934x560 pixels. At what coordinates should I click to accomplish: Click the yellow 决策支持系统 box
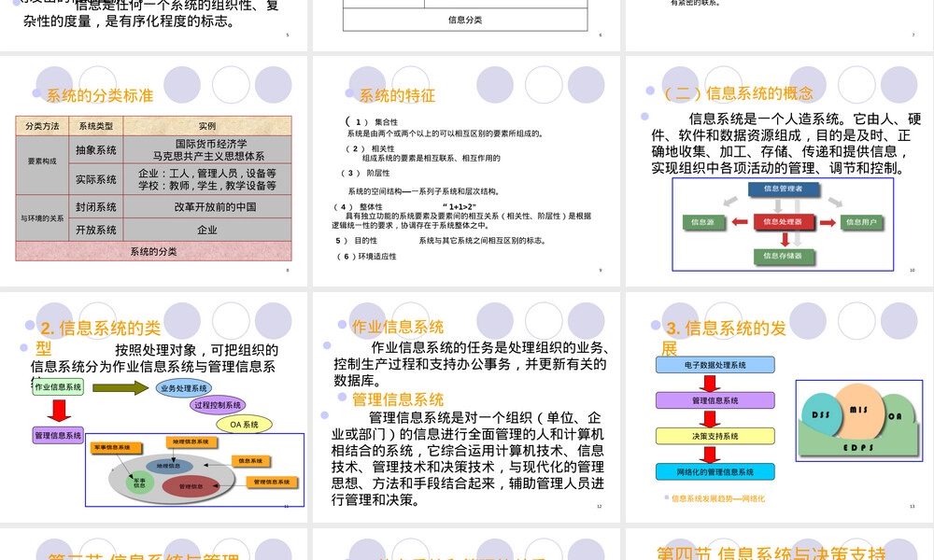click(715, 436)
